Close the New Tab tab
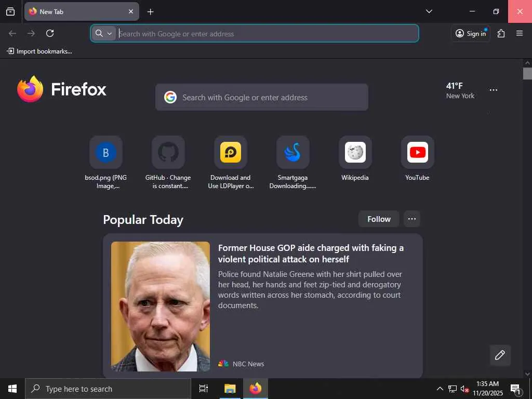 [130, 11]
